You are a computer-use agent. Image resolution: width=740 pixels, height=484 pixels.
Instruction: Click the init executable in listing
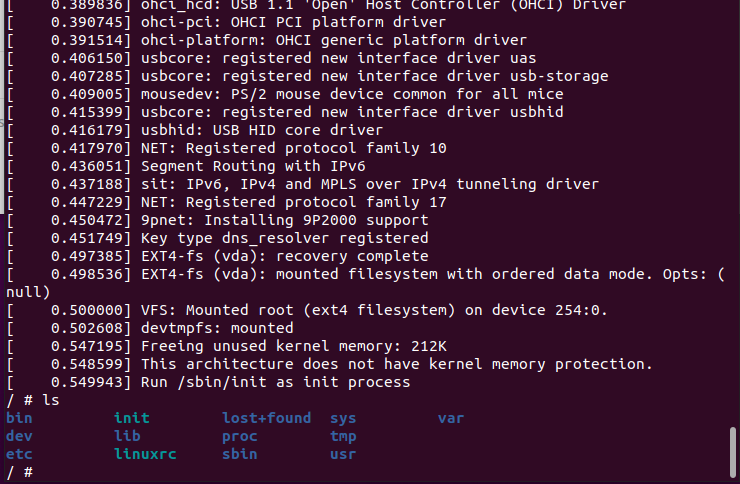pyautogui.click(x=131, y=418)
